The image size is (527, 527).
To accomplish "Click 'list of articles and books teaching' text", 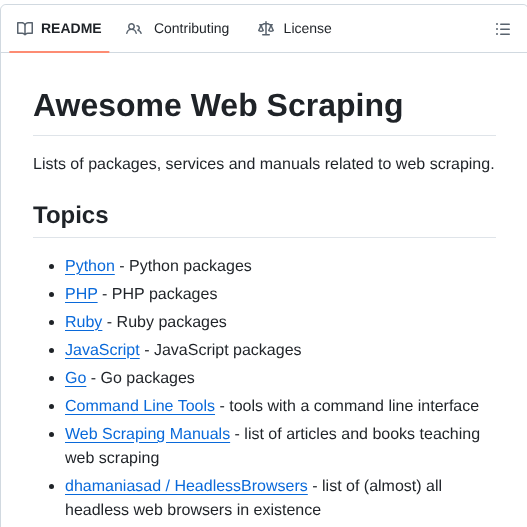I will (x=362, y=434).
